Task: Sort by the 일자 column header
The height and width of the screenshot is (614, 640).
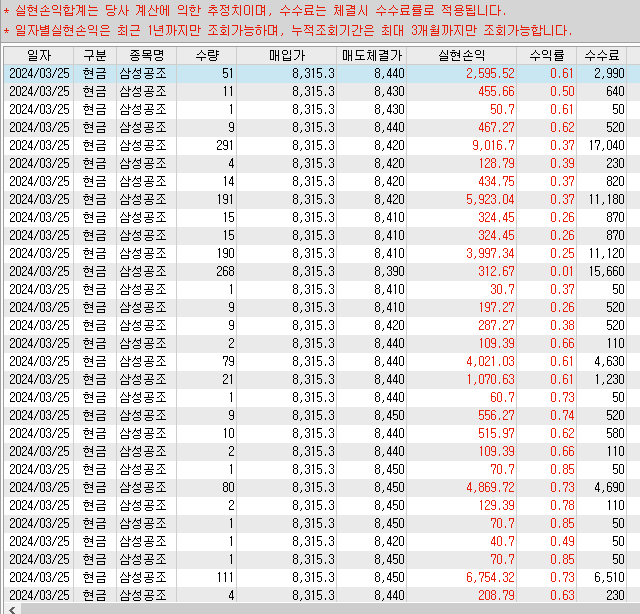Action: pos(39,56)
